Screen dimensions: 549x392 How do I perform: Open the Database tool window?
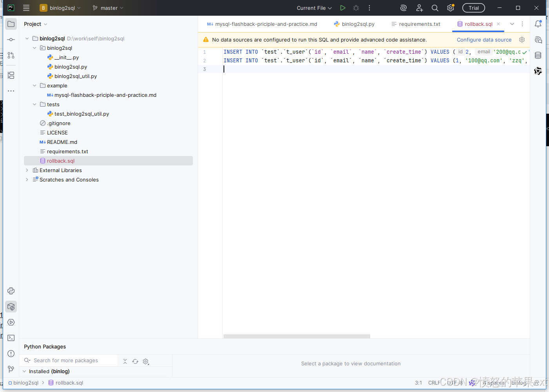(x=538, y=55)
